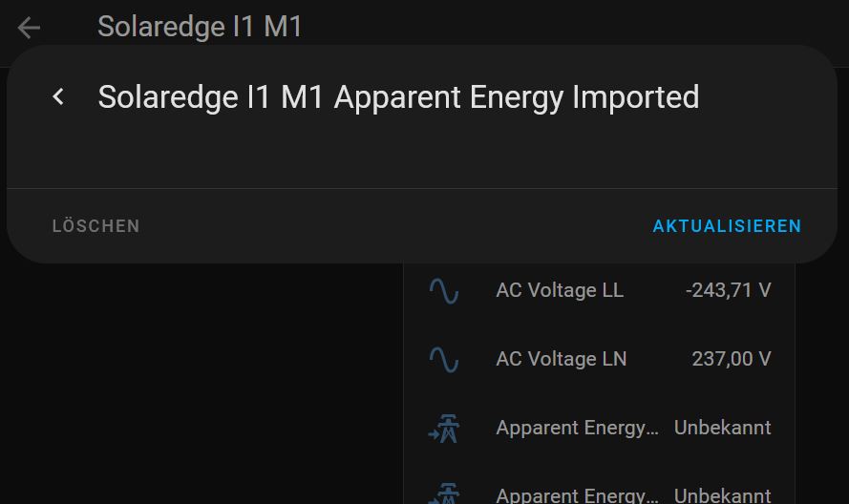Click the 237,00 V value
This screenshot has height=504, width=849.
731,359
